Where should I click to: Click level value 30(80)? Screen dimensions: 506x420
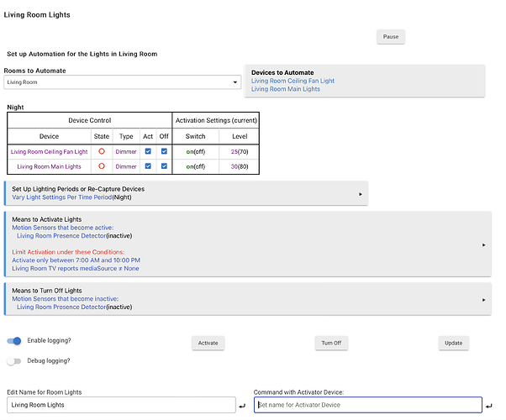(x=240, y=166)
